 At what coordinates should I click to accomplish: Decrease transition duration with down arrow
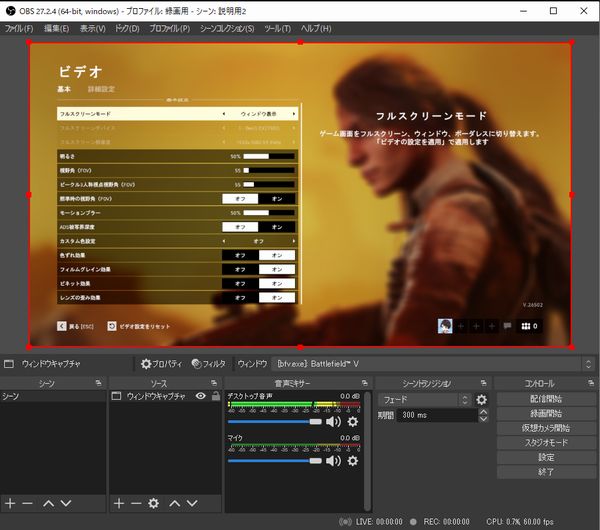483,419
